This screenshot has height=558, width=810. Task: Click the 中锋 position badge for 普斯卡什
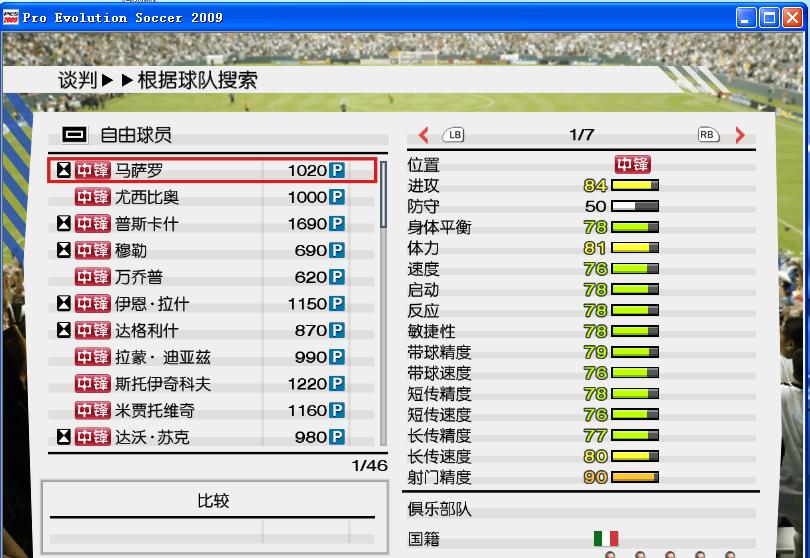[92, 223]
